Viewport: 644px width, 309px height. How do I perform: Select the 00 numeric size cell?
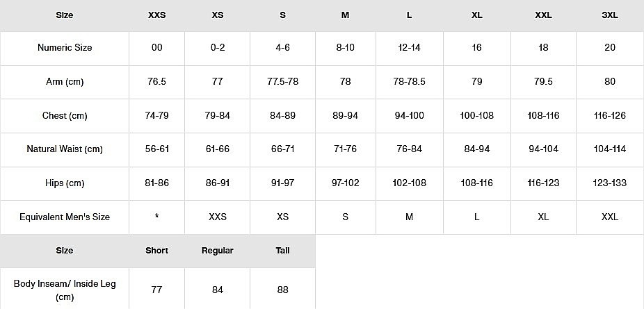click(156, 48)
